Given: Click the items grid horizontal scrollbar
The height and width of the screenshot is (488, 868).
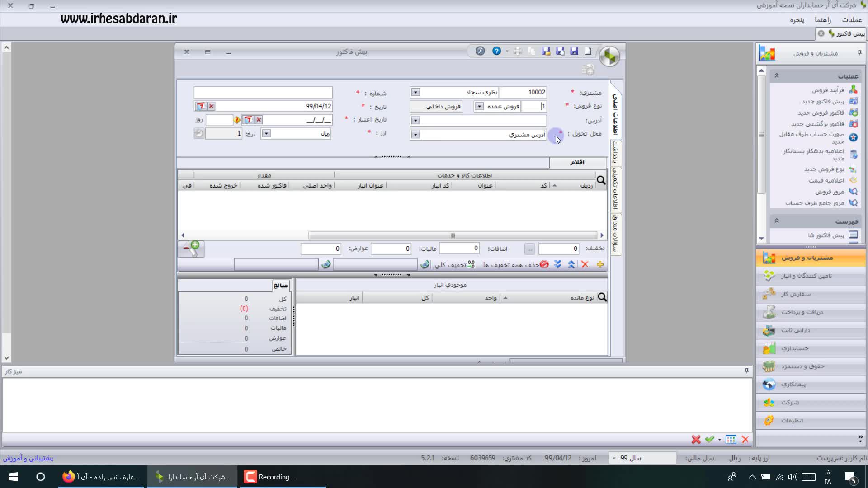Looking at the screenshot, I should 452,235.
